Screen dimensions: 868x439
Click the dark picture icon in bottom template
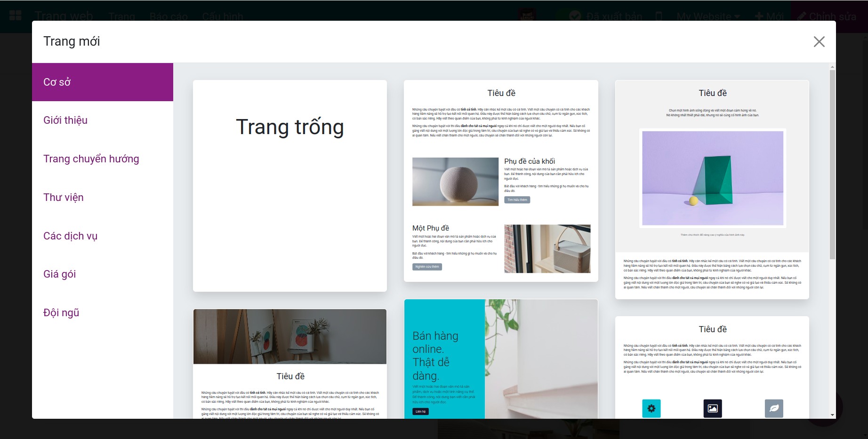(x=713, y=408)
